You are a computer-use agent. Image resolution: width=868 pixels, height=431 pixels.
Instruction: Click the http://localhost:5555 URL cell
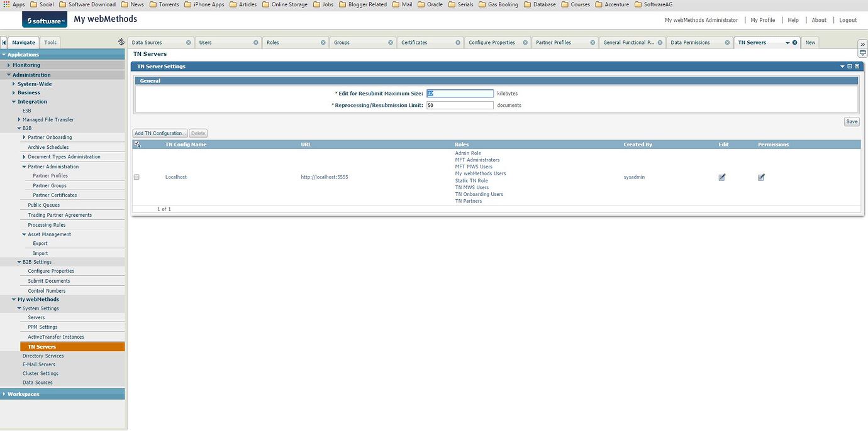[325, 177]
